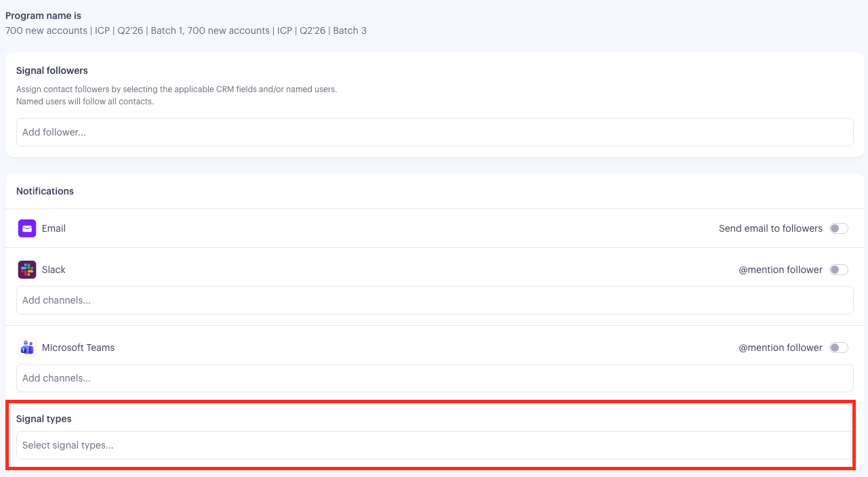Click the Assign contact followers description text

click(x=176, y=89)
